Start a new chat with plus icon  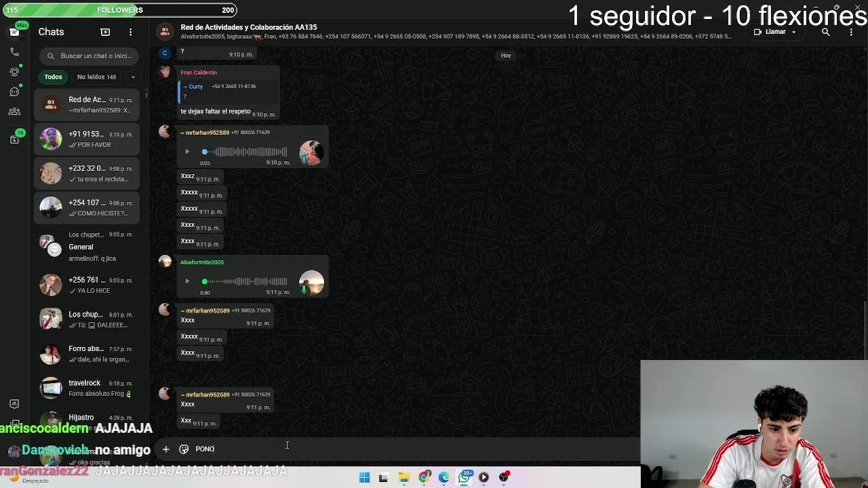click(x=105, y=32)
